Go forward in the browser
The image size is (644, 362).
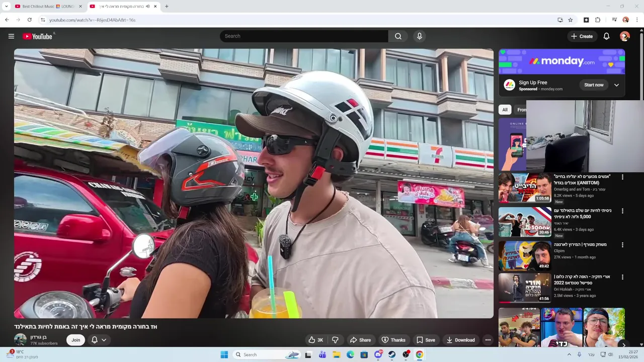[x=18, y=20]
